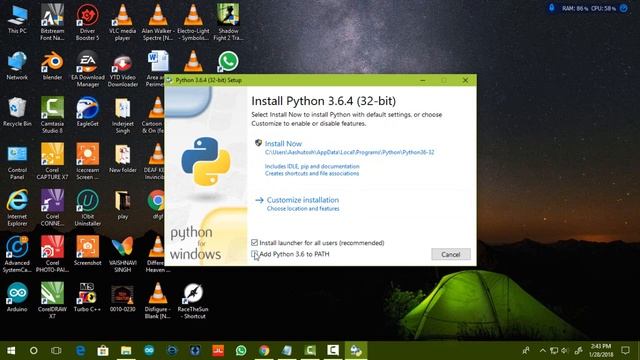This screenshot has height=360, width=640.
Task: Select Corel PHOTO-PAINT shortcut
Action: [52, 255]
